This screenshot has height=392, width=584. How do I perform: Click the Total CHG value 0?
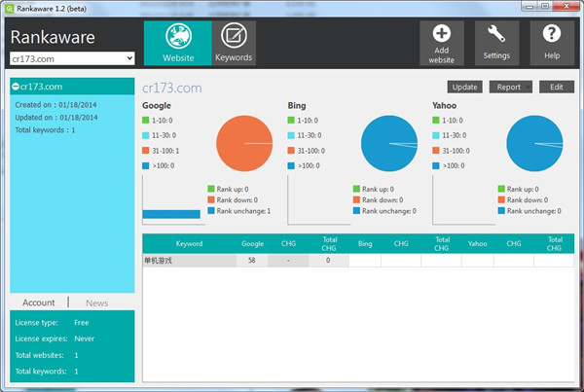tap(328, 261)
